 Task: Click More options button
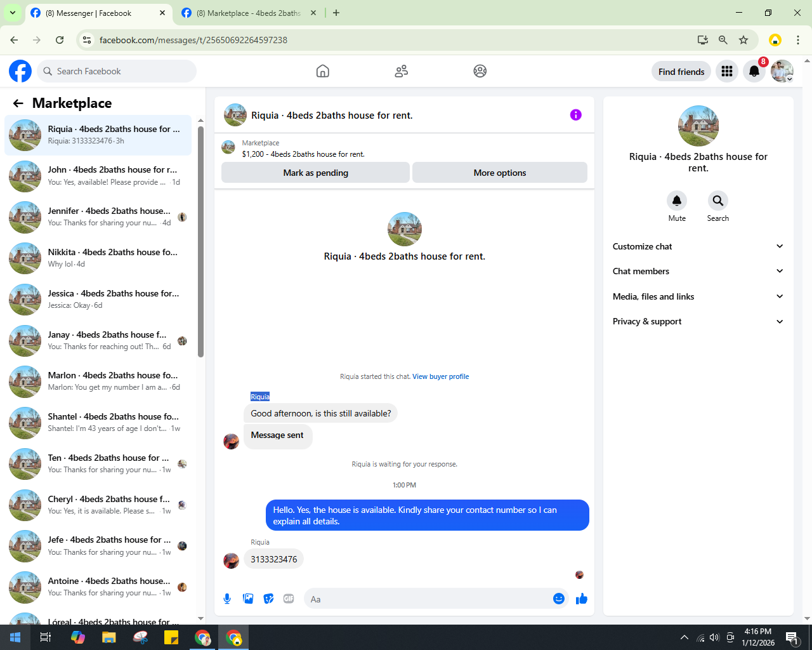pos(500,173)
